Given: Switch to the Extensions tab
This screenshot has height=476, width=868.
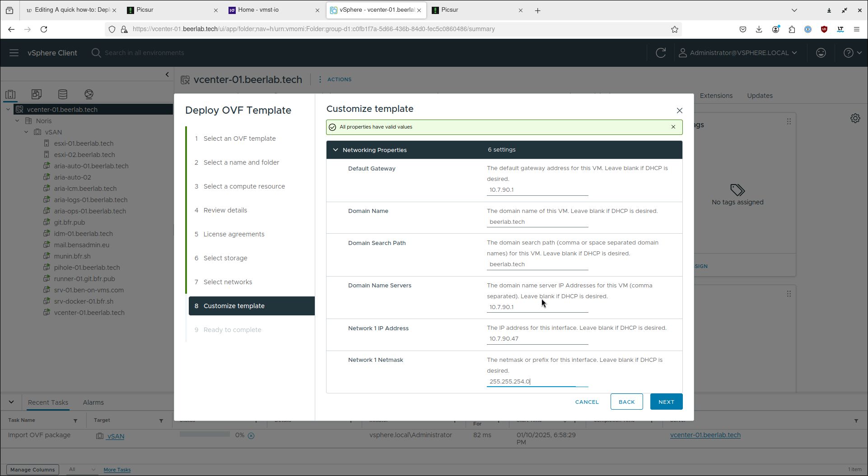Looking at the screenshot, I should pos(716,96).
